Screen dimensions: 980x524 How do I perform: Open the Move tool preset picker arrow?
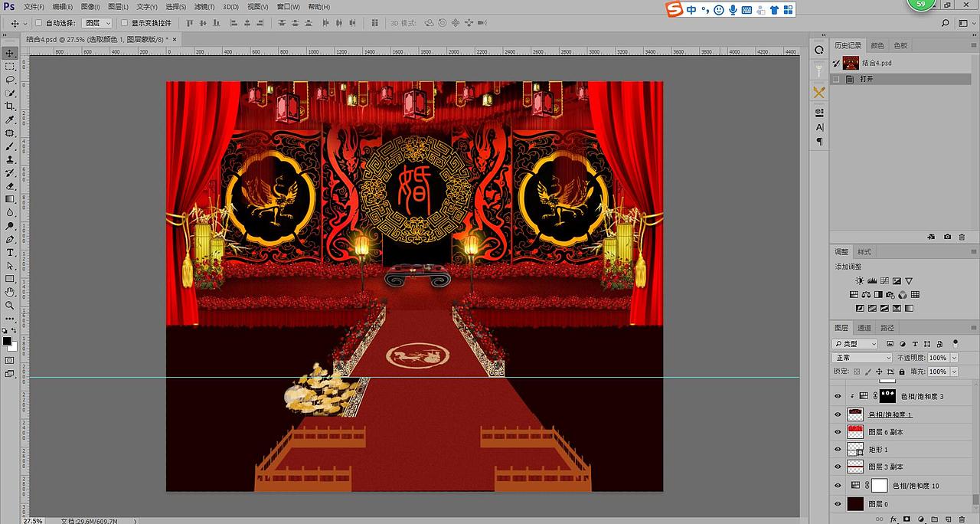[x=24, y=24]
